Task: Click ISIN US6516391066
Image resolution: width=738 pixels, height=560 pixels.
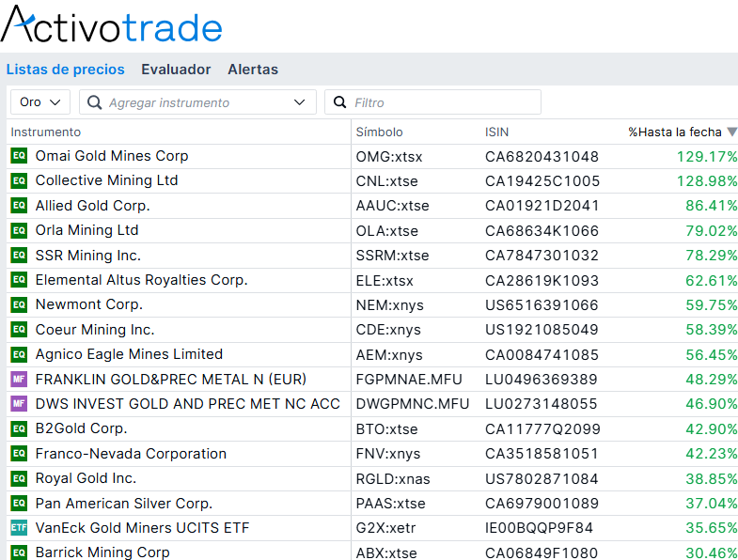Action: tap(542, 305)
